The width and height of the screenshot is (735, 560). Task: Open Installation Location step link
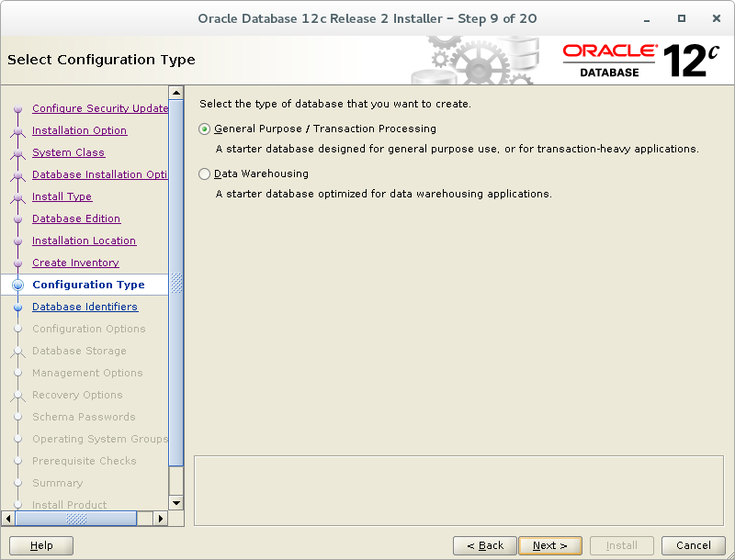pyautogui.click(x=84, y=241)
